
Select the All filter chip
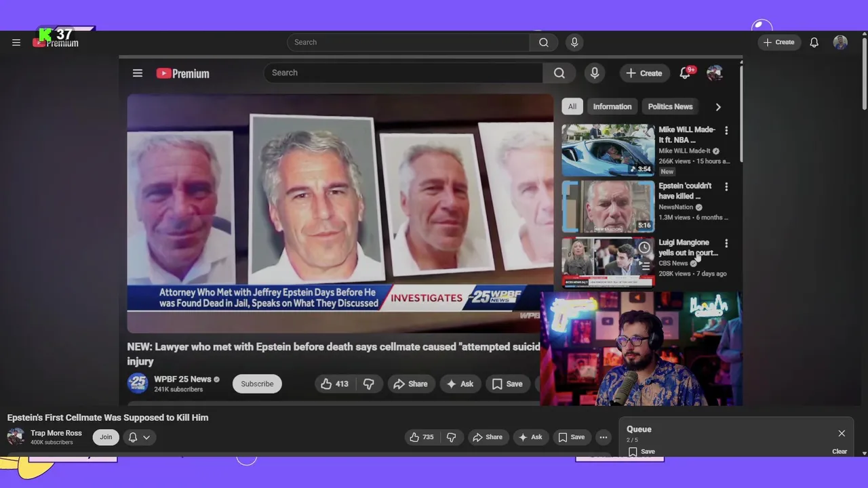(x=572, y=106)
